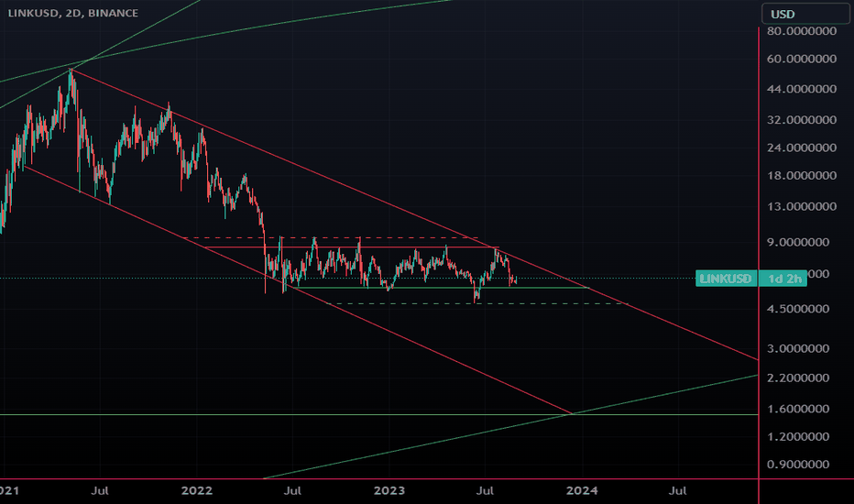
Task: Click the Jul label after 2024
Action: 677,491
